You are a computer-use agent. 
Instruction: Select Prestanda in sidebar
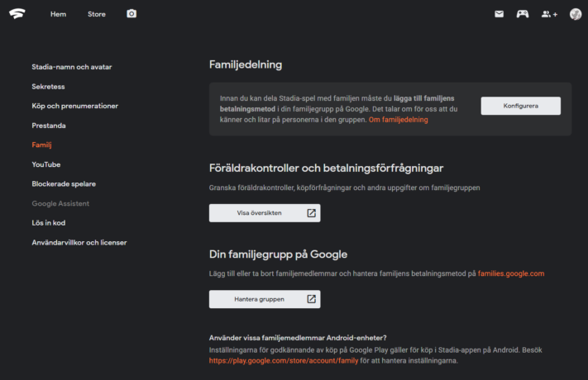48,126
